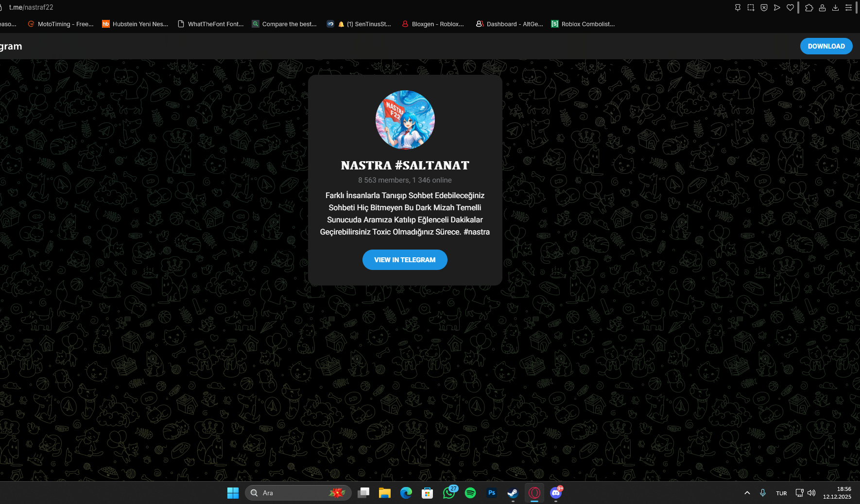
Task: Click the TUR keyboard language indicator
Action: [781, 493]
